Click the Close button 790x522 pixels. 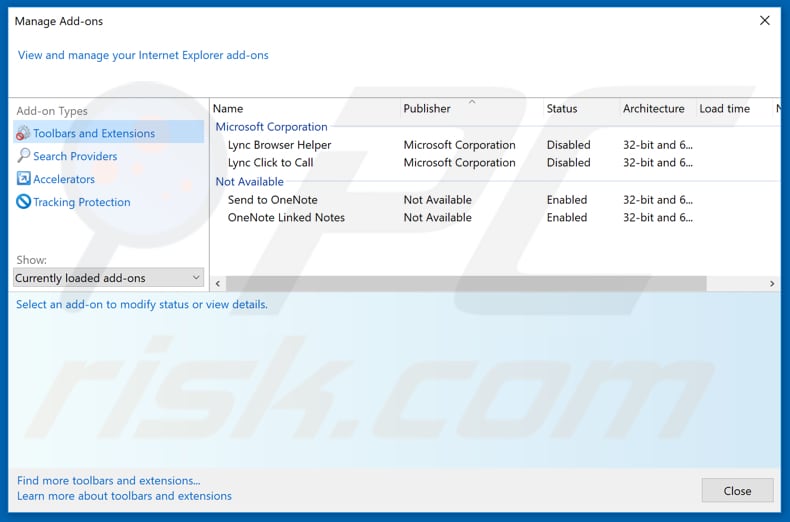point(737,491)
